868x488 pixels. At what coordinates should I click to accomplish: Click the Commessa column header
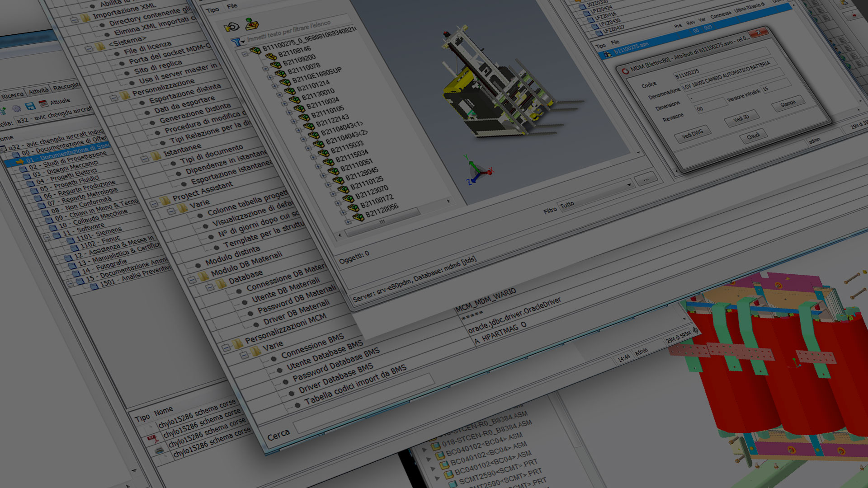[x=720, y=15]
